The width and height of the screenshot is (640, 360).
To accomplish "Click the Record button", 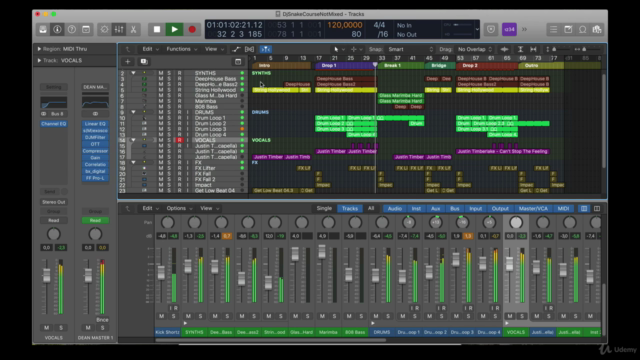I will click(x=192, y=29).
